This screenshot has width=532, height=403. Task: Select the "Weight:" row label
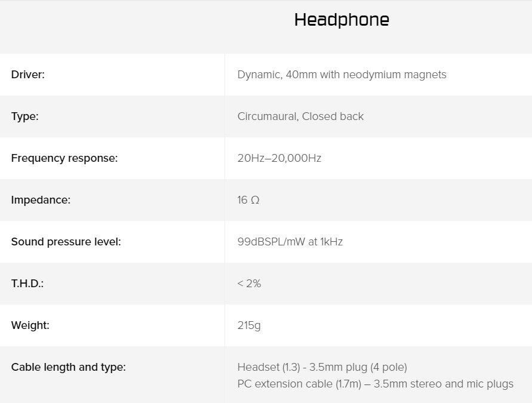pyautogui.click(x=30, y=325)
